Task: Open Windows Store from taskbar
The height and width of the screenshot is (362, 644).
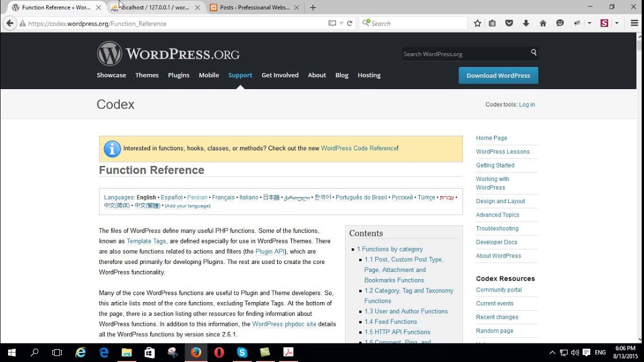Action: pyautogui.click(x=149, y=352)
